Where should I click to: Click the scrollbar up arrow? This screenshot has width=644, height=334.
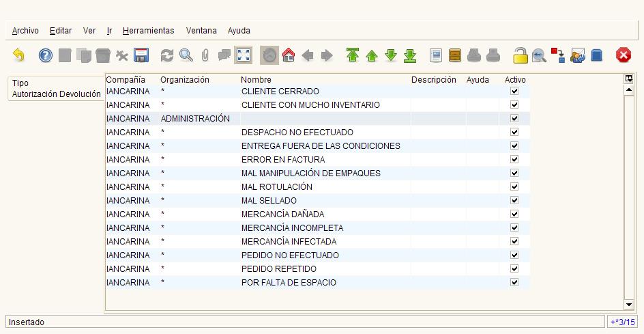coord(629,89)
